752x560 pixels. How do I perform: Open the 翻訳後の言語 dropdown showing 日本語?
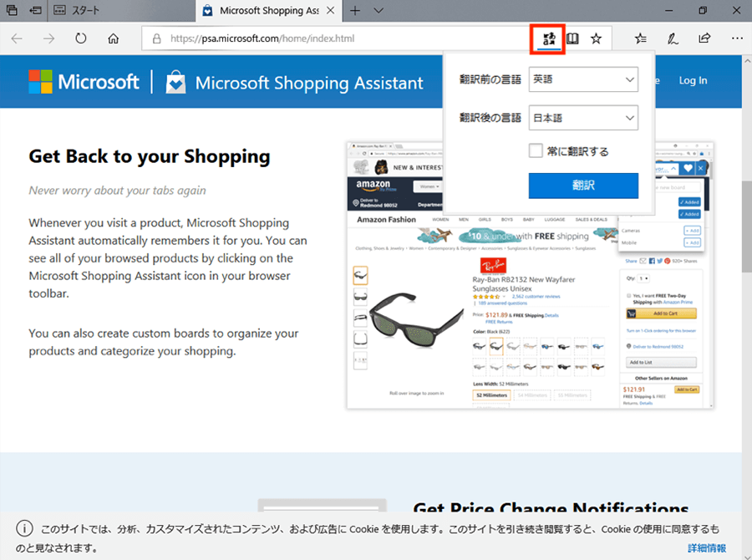coord(583,118)
